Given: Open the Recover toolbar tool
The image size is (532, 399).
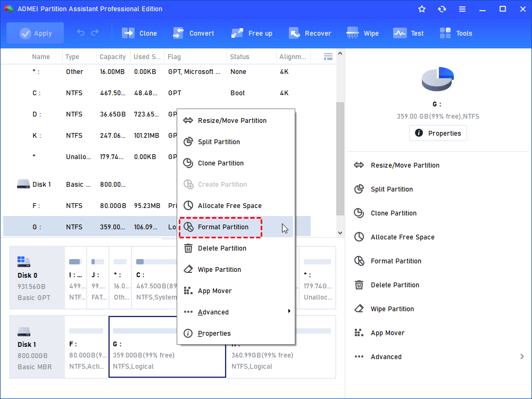Looking at the screenshot, I should pyautogui.click(x=310, y=33).
